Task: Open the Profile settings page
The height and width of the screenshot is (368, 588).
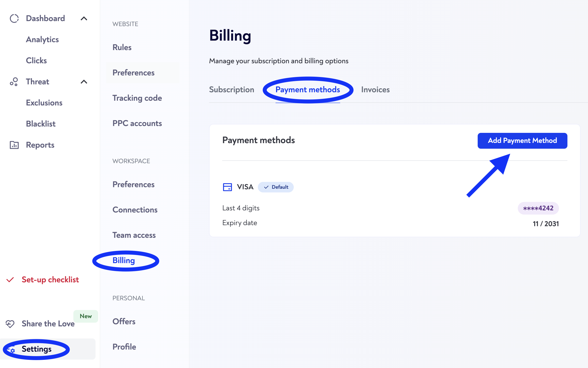Action: pyautogui.click(x=124, y=347)
